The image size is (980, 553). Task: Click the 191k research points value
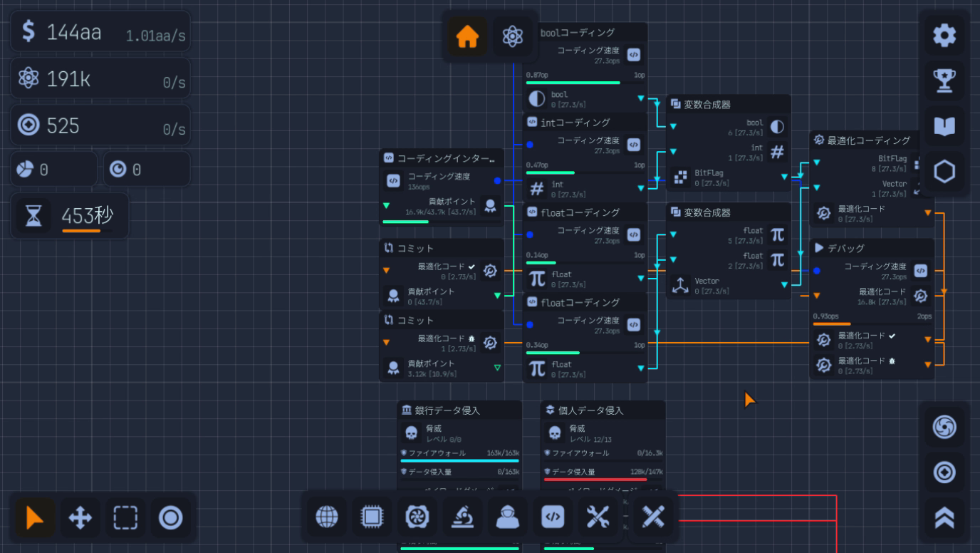click(x=68, y=79)
